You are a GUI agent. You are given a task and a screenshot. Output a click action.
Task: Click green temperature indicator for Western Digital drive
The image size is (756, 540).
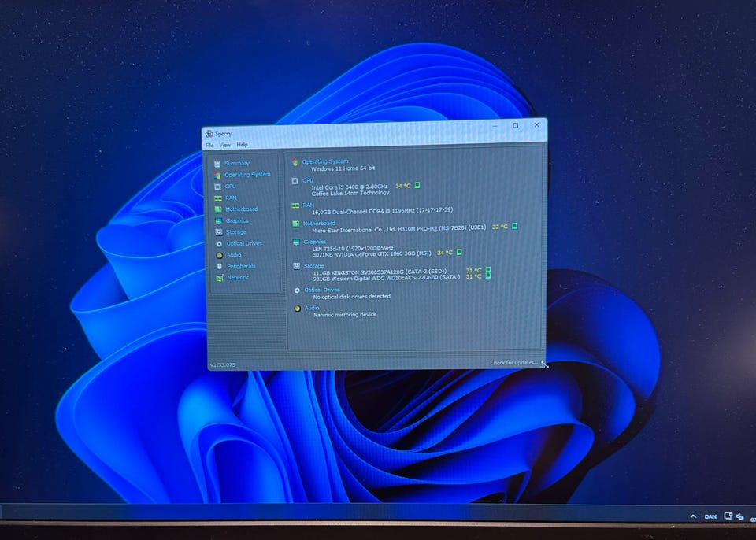(x=488, y=276)
